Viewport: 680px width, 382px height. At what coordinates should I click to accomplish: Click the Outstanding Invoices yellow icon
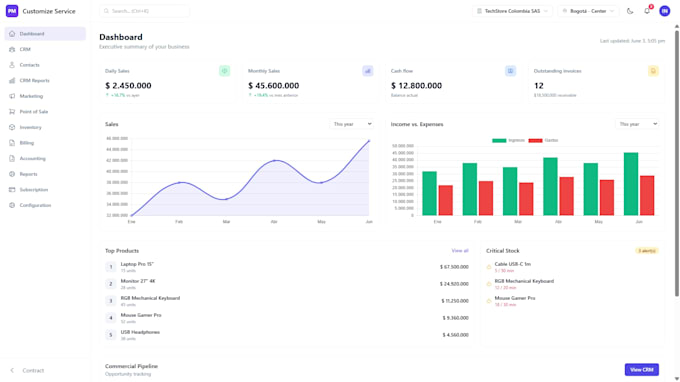653,71
